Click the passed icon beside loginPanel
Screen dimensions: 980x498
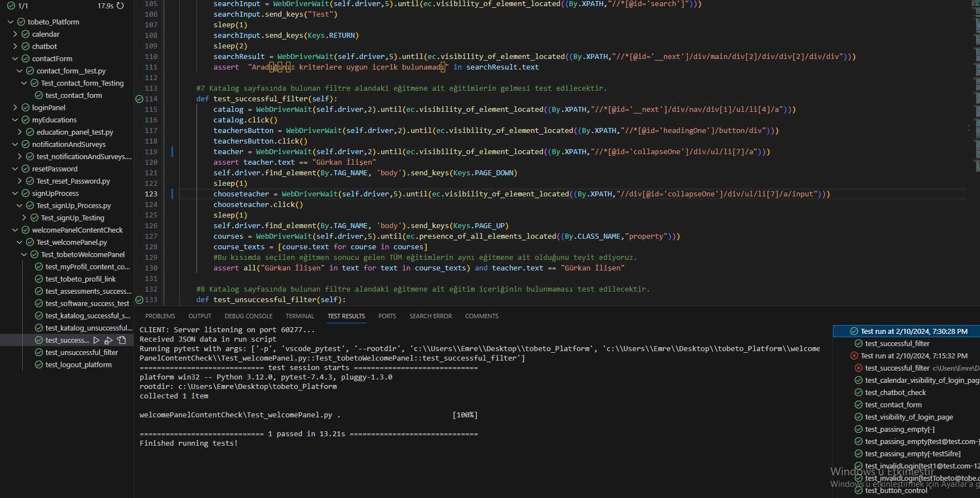coord(26,107)
